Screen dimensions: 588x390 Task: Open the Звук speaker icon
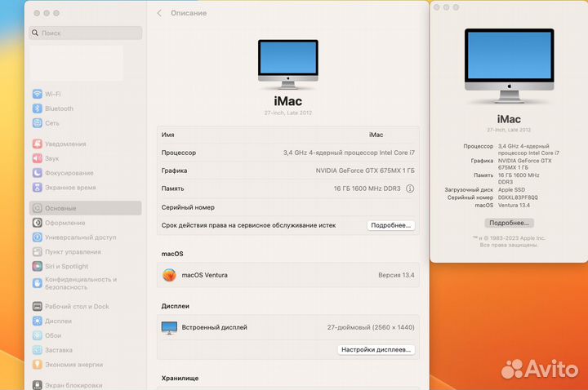[x=37, y=158]
